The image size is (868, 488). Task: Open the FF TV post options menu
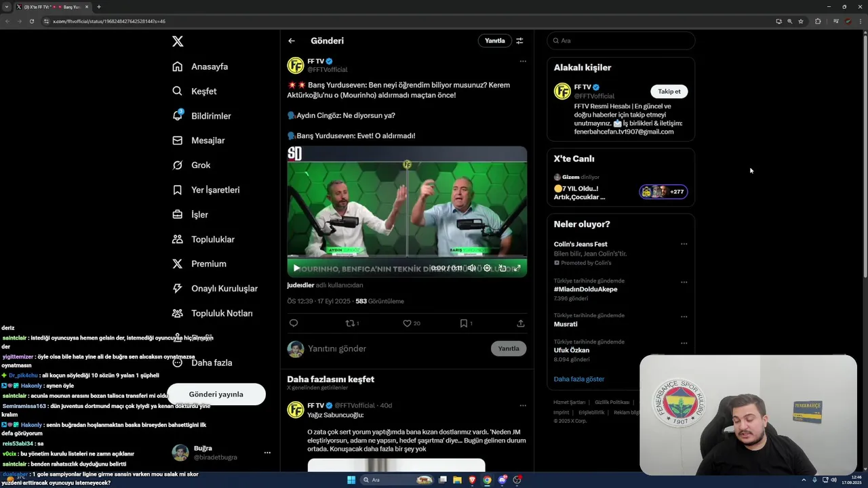coord(523,61)
